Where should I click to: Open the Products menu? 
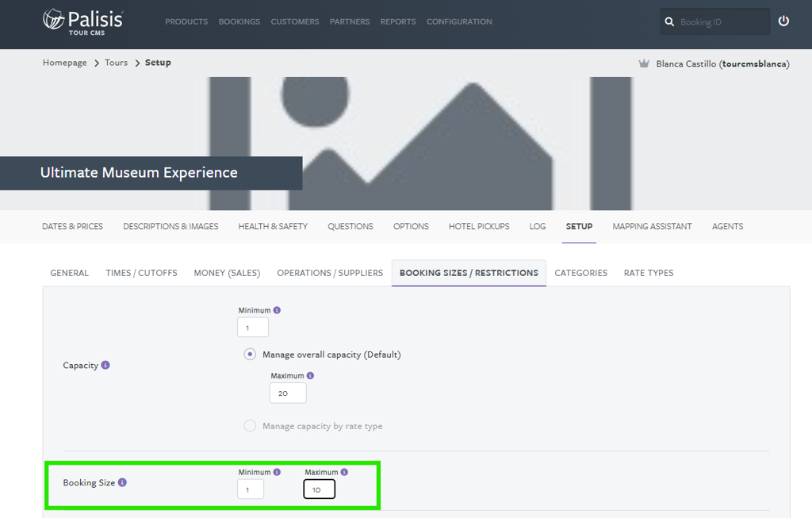(186, 21)
